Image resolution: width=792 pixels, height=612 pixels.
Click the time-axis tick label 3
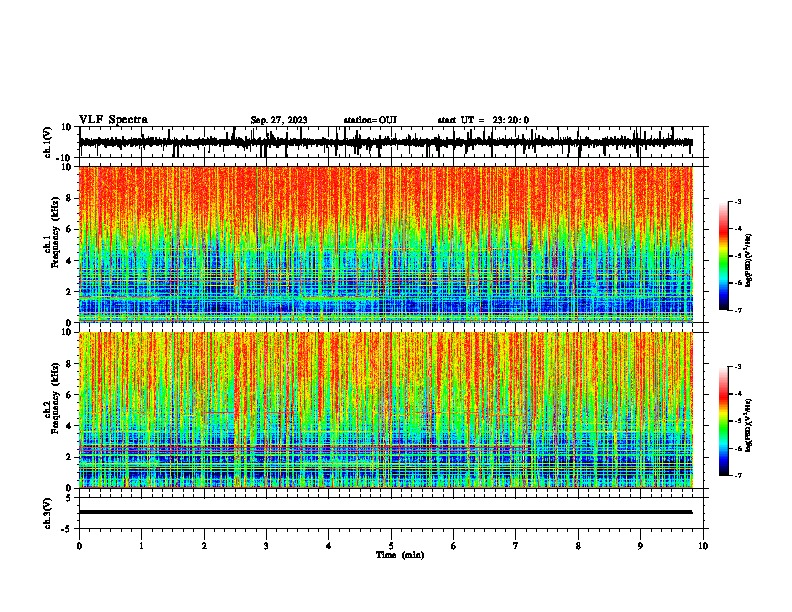pyautogui.click(x=266, y=546)
